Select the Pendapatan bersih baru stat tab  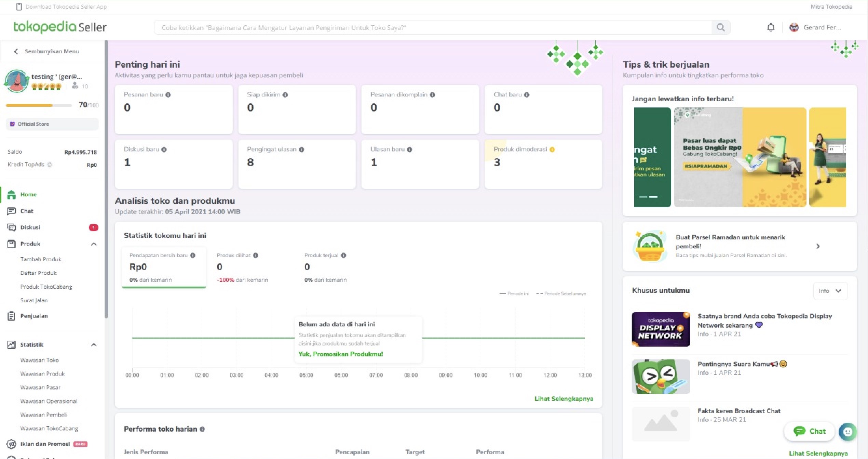tap(164, 267)
